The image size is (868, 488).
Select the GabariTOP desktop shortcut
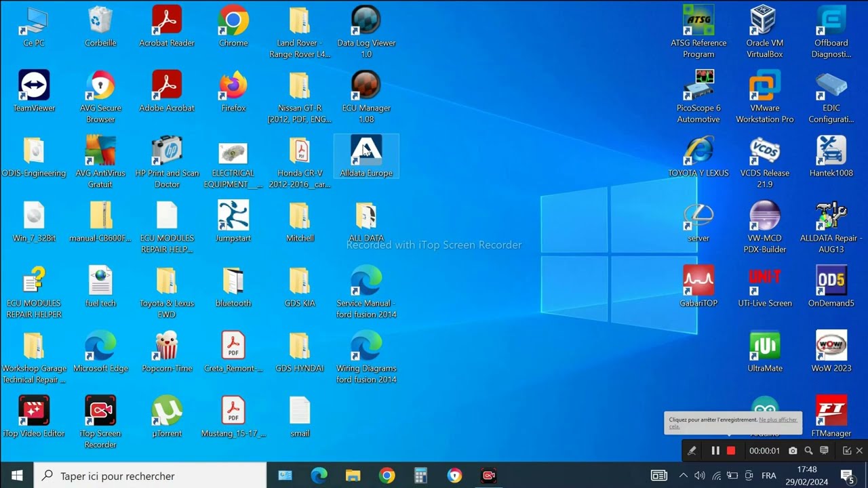pyautogui.click(x=698, y=287)
